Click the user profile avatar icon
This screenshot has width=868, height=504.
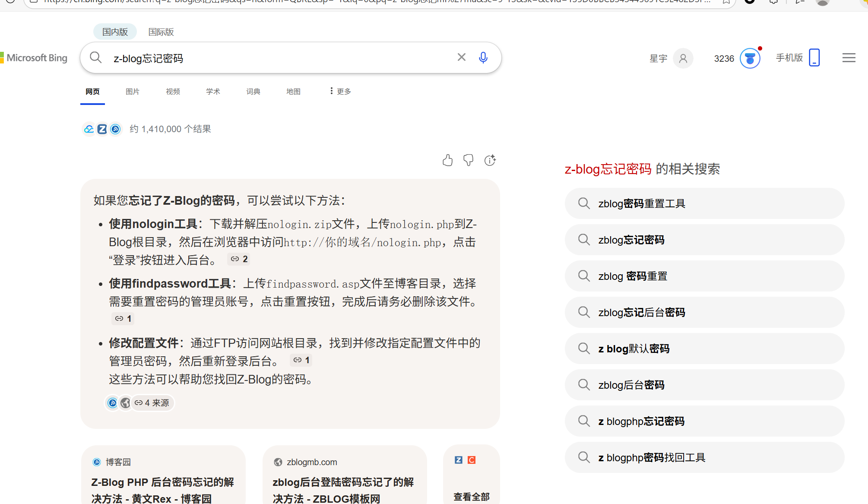click(x=683, y=58)
